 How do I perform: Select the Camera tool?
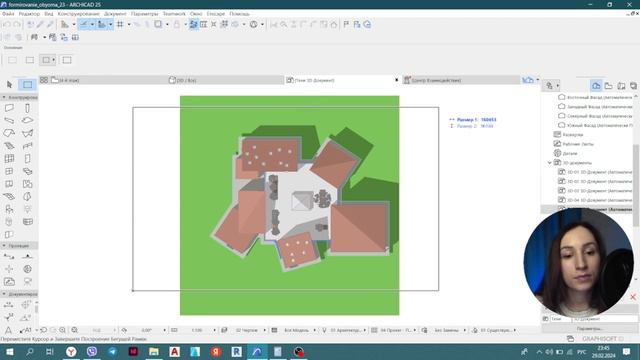(x=27, y=282)
